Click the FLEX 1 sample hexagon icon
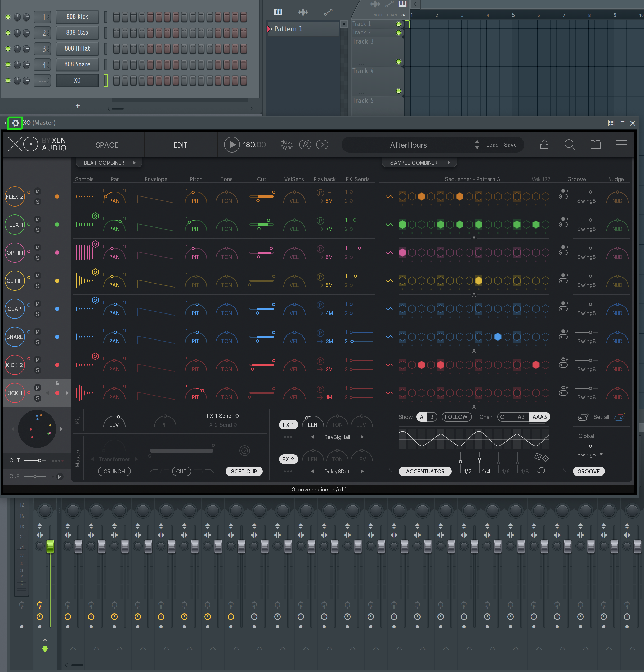 pyautogui.click(x=95, y=216)
